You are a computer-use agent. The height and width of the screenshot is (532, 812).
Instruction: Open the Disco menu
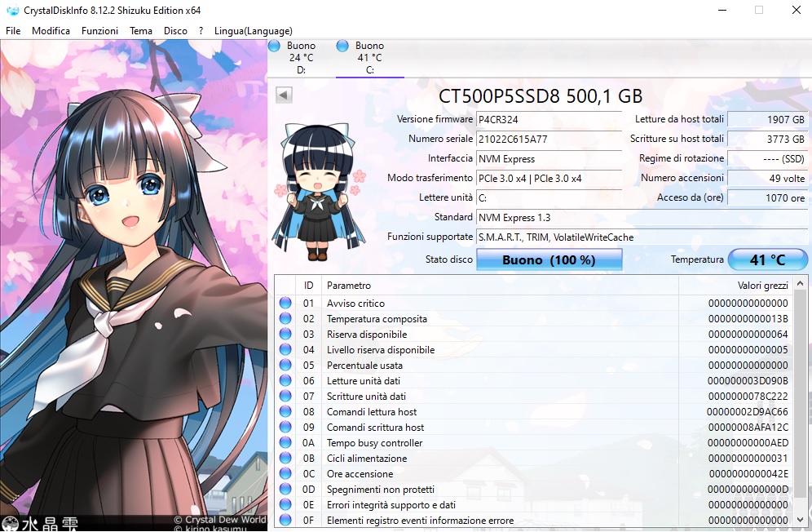click(x=175, y=31)
